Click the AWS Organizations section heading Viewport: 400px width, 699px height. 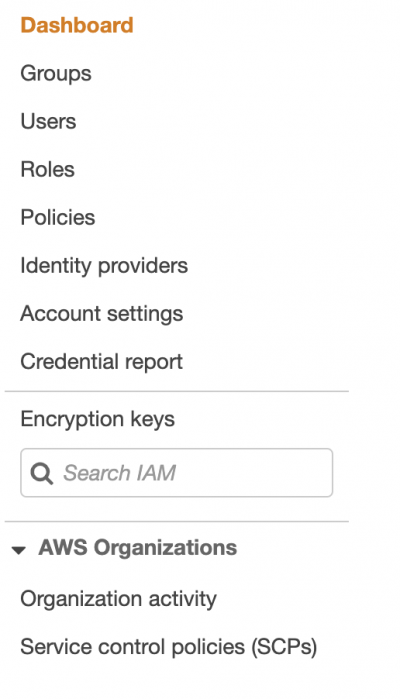pyautogui.click(x=137, y=547)
